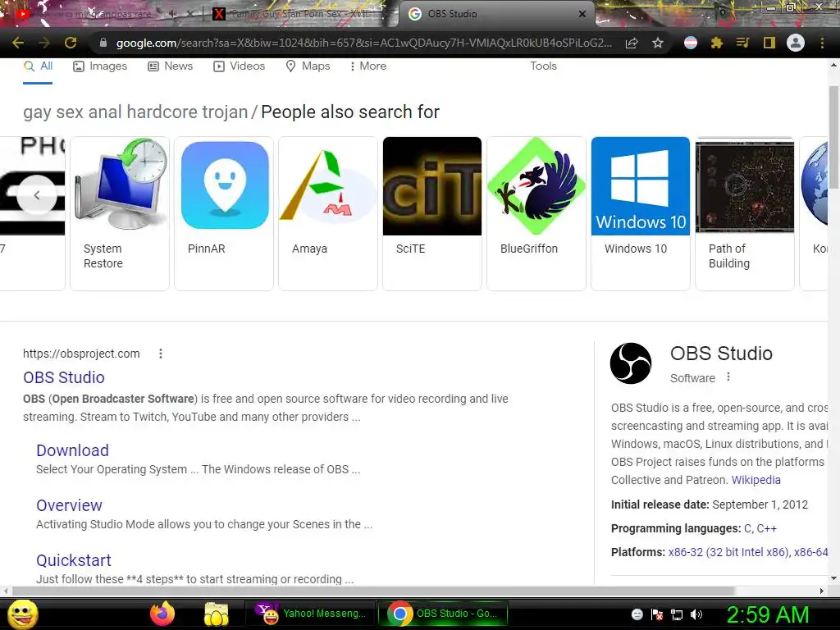Image resolution: width=840 pixels, height=630 pixels.
Task: Open the Extensions puzzle piece icon
Action: coord(717,43)
